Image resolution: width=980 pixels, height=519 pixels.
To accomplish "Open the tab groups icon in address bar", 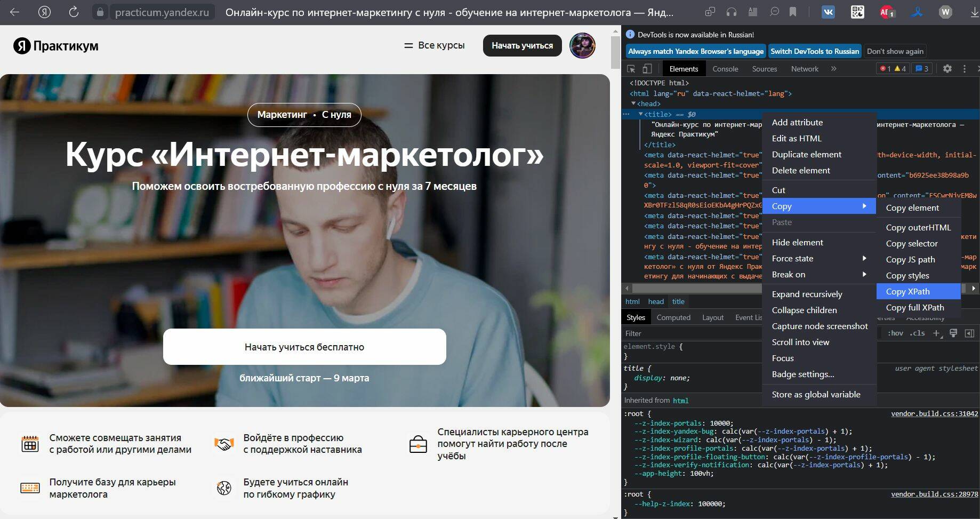I will (x=710, y=12).
